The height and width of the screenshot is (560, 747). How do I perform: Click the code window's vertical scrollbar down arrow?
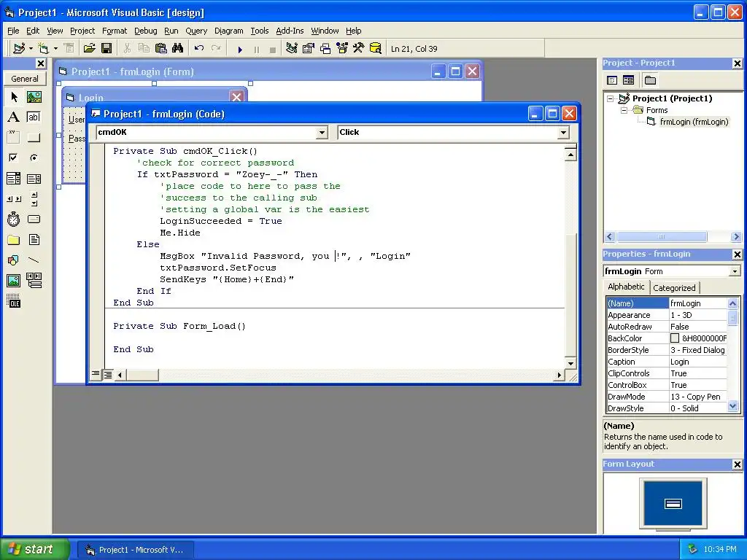coord(570,363)
